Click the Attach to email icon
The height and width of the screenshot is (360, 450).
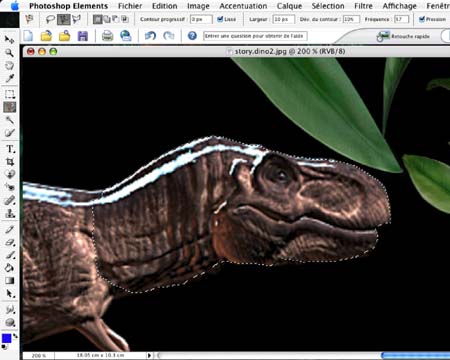pyautogui.click(x=126, y=36)
